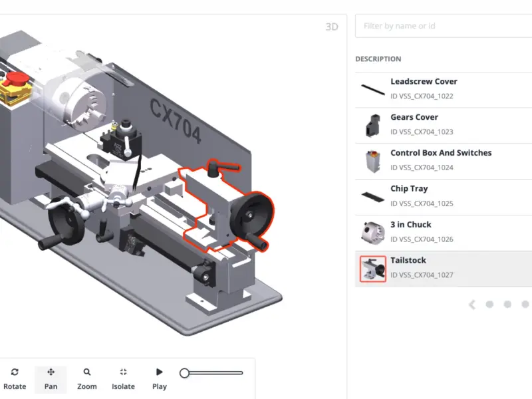The width and height of the screenshot is (532, 399).
Task: Click the Isolate tool icon
Action: 123,372
